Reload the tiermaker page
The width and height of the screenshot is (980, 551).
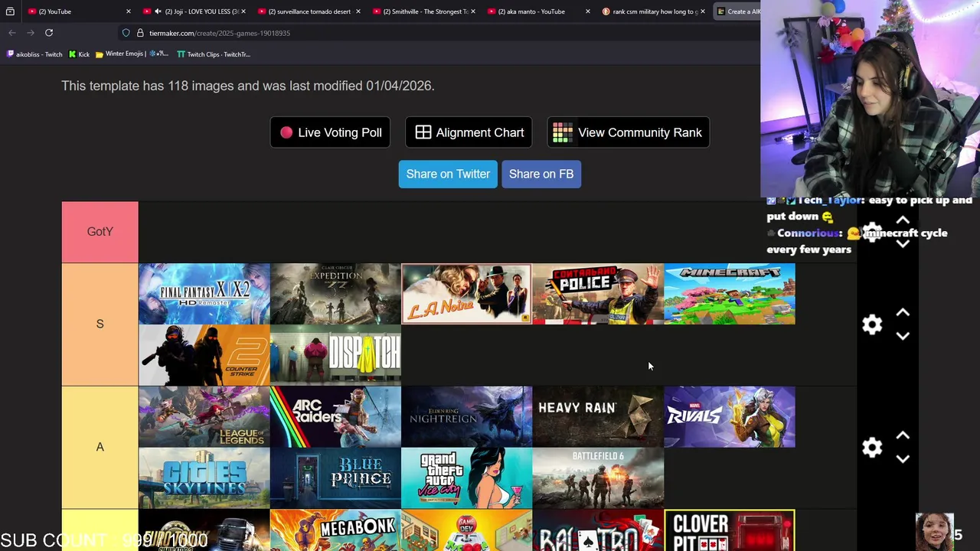pos(48,33)
